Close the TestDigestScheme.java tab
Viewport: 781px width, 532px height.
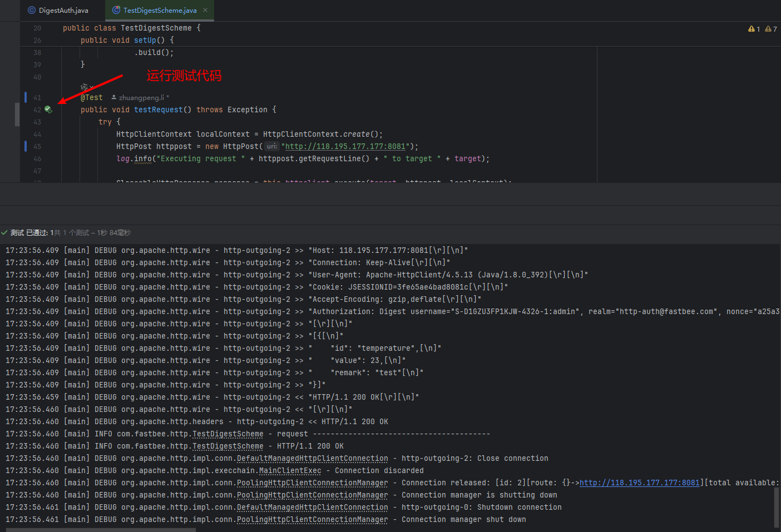pos(205,10)
